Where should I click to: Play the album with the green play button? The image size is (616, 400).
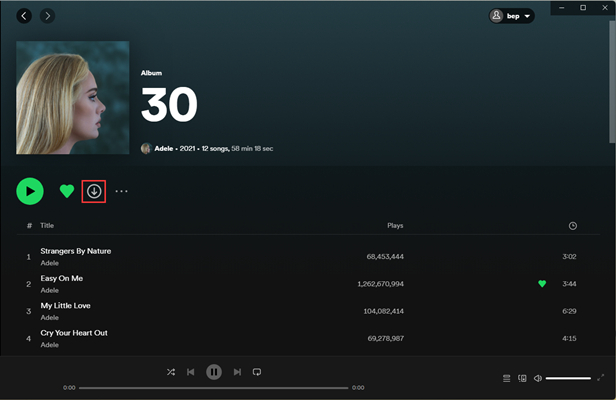[30, 191]
